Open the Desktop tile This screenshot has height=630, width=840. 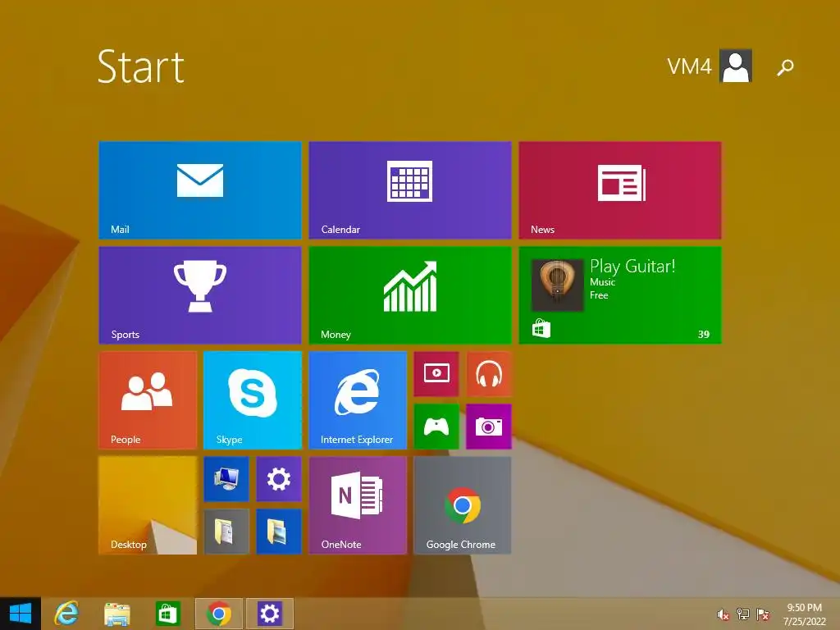click(148, 505)
